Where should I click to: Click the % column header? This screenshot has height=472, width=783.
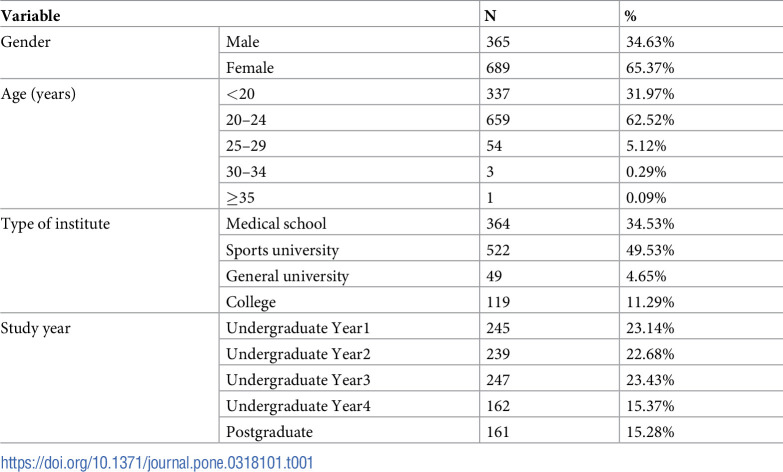pyautogui.click(x=630, y=15)
